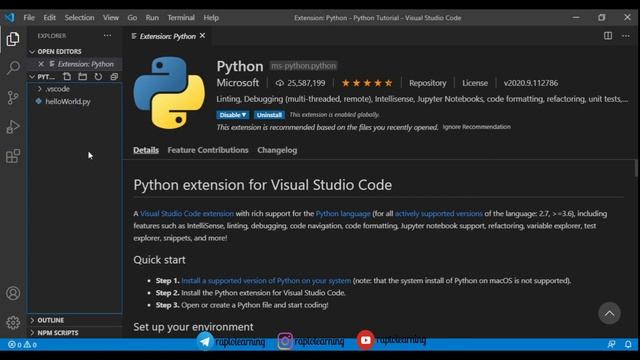Open the View menu

click(x=111, y=18)
